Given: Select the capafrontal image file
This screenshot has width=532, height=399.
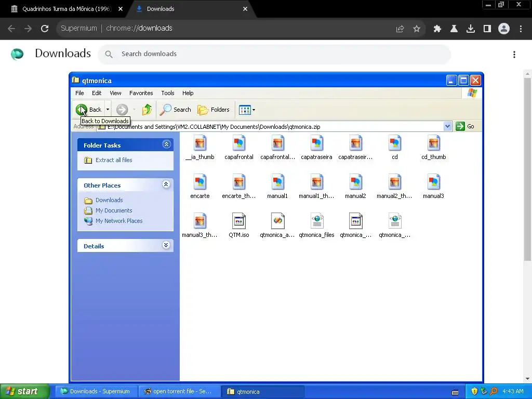Looking at the screenshot, I should (x=239, y=148).
